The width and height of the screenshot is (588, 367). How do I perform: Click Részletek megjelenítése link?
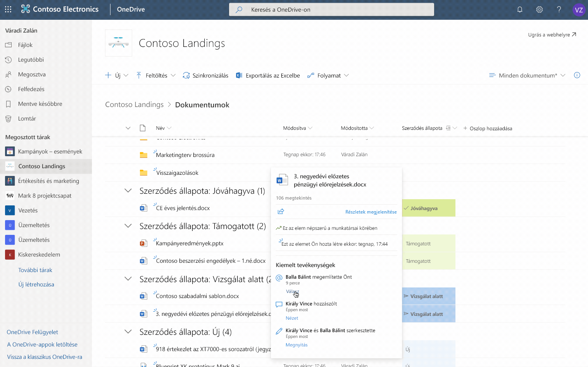371,212
